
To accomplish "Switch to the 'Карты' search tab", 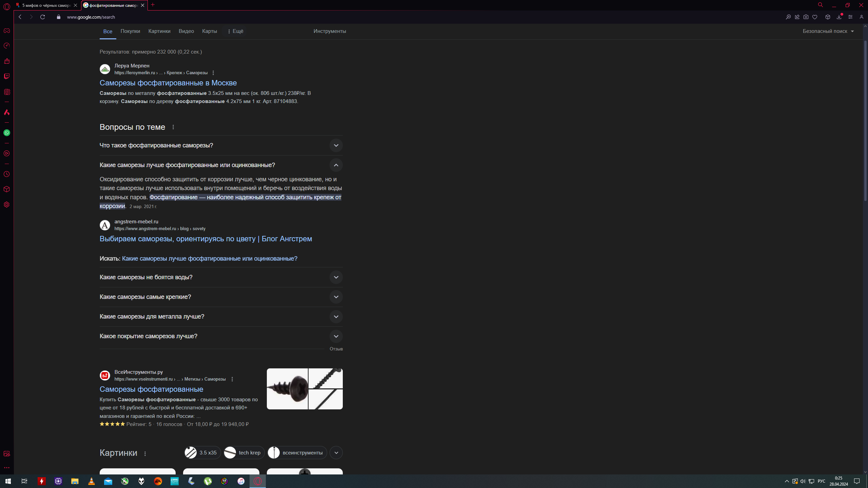I will [210, 31].
